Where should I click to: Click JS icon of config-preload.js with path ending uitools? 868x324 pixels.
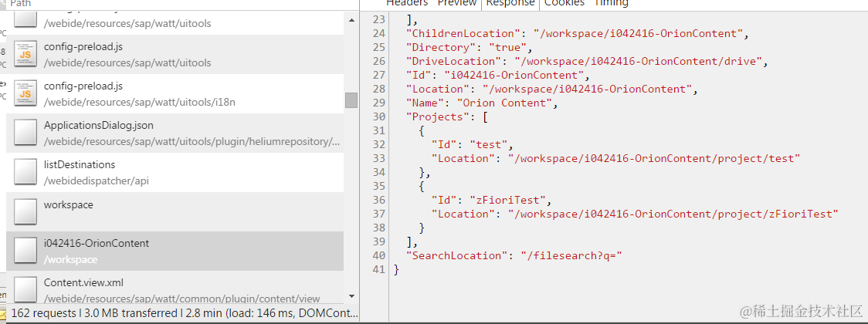(25, 54)
